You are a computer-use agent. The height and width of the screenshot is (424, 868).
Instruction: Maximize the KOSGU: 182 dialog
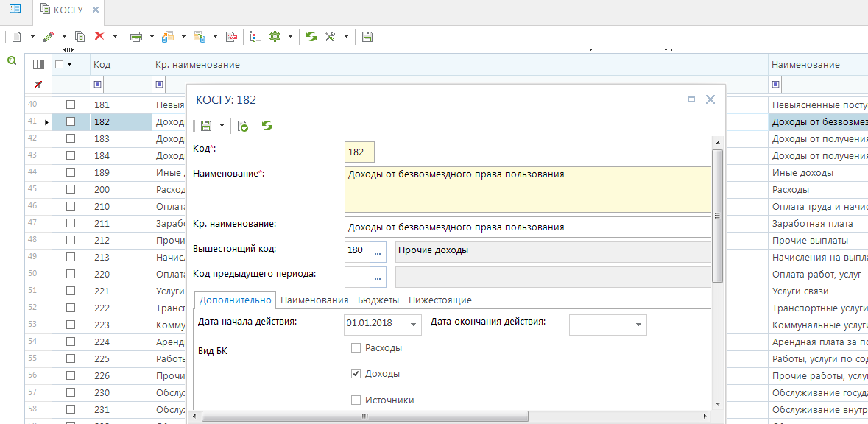tap(691, 99)
